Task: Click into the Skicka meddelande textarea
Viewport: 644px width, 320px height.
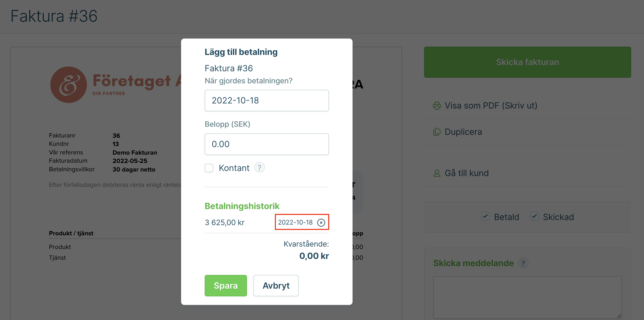Action: click(x=527, y=297)
